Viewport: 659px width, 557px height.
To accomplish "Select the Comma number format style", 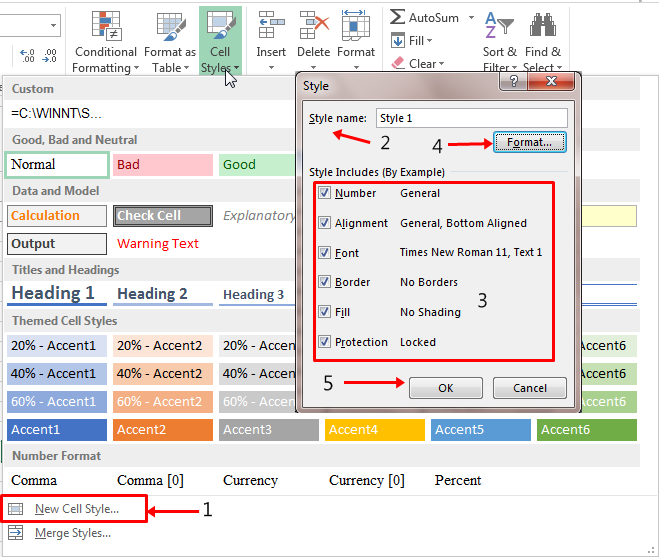I will tap(34, 480).
